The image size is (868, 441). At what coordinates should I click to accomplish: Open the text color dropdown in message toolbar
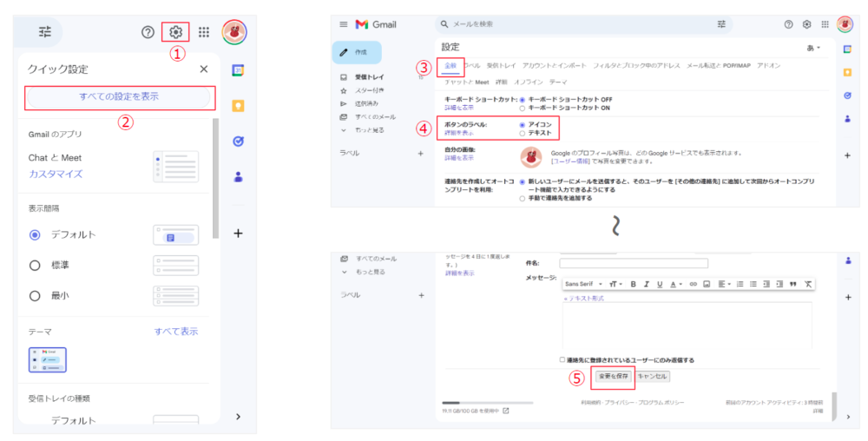point(676,284)
